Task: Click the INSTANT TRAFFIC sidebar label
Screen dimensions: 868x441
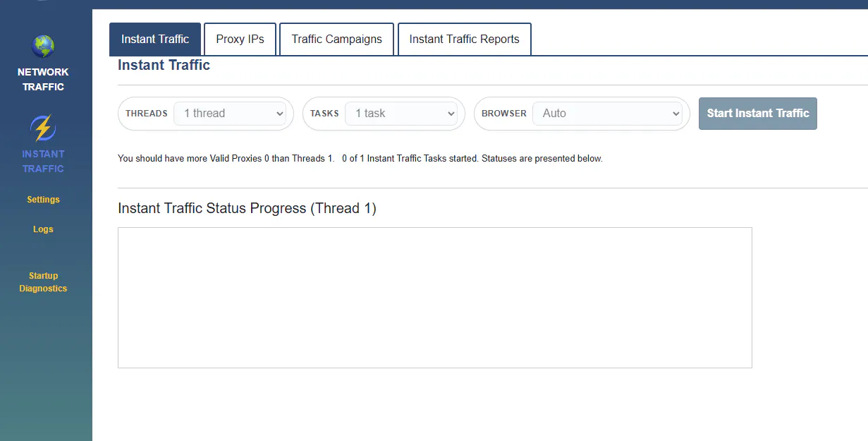Action: coord(43,162)
